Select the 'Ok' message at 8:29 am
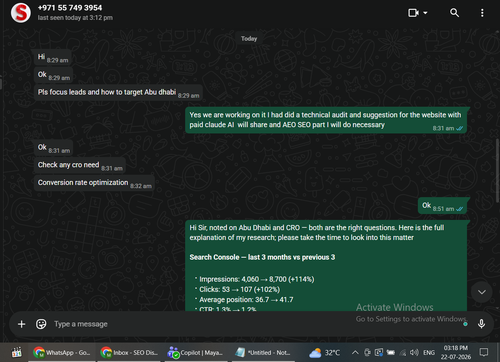 (53, 75)
